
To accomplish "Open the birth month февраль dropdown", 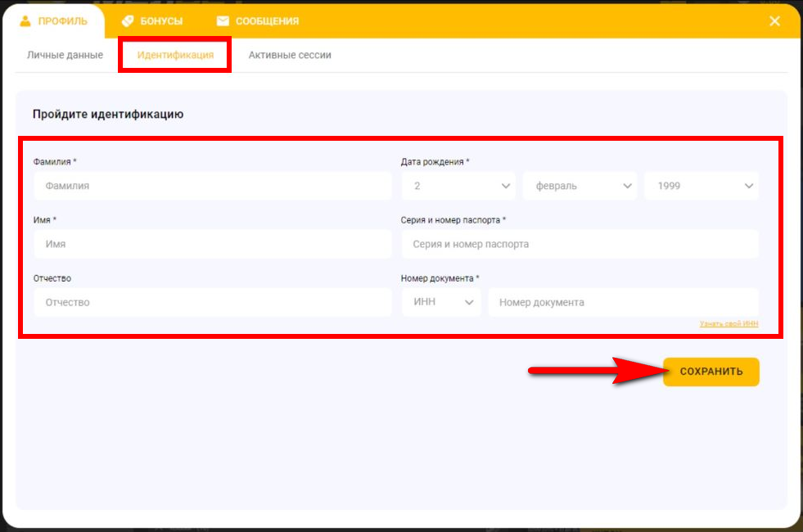I will point(580,186).
